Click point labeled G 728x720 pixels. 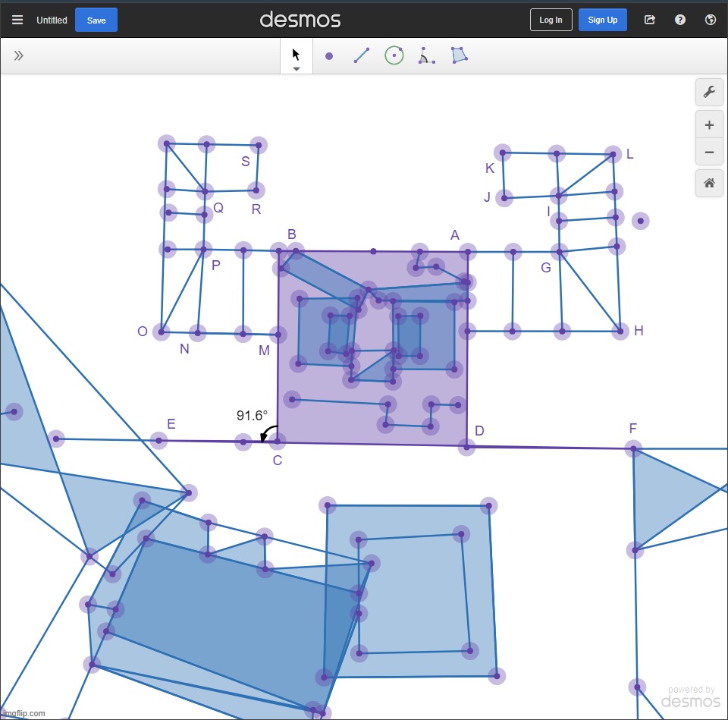560,252
